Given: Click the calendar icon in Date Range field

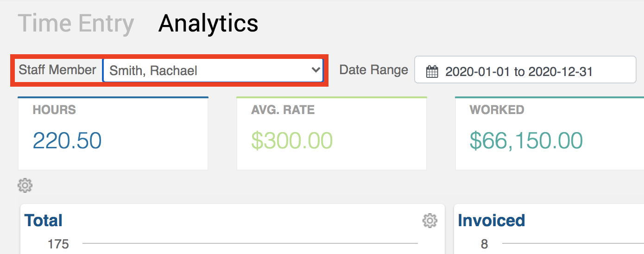Looking at the screenshot, I should 432,71.
